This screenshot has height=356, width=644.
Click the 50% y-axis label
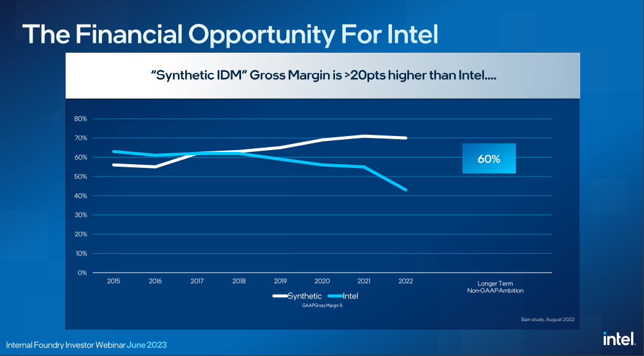pos(81,176)
